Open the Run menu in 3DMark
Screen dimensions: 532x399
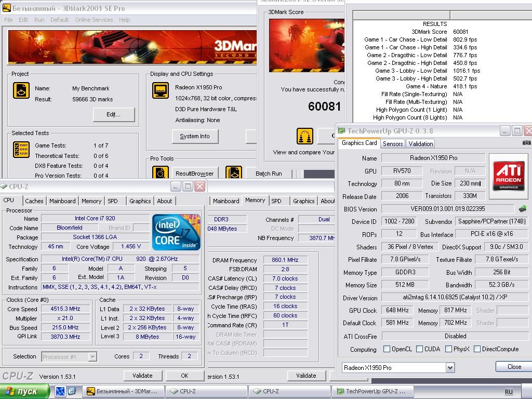point(39,20)
